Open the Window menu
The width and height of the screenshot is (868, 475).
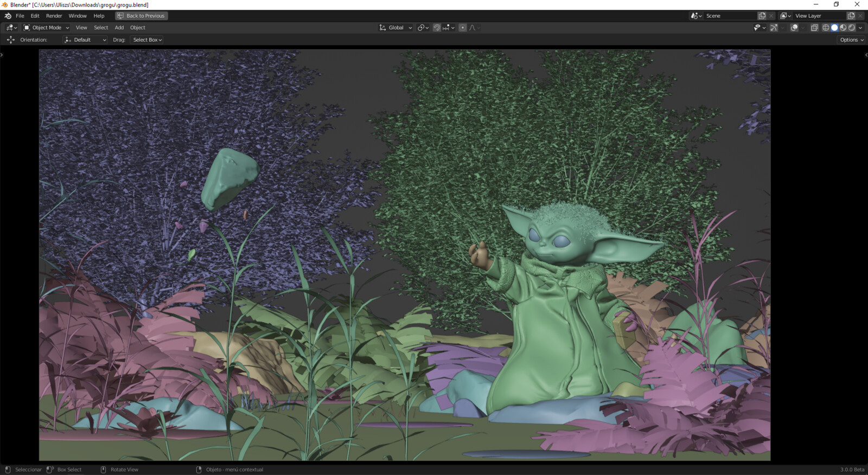[x=78, y=16]
